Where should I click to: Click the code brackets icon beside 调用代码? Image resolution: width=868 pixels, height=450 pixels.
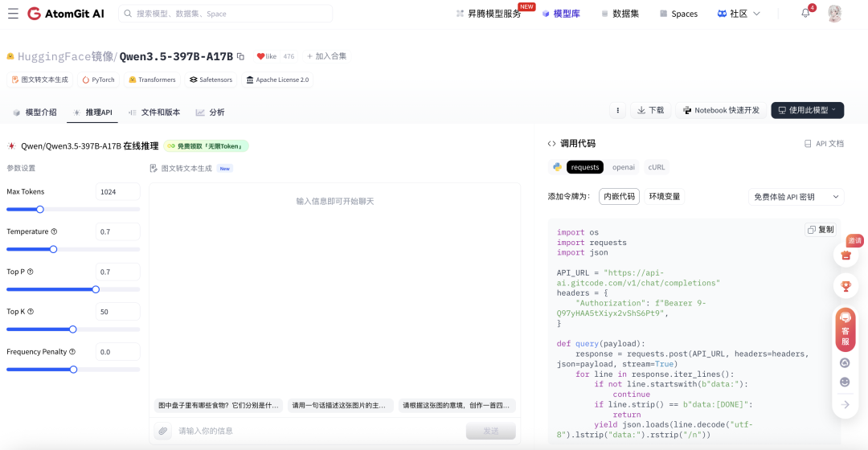551,143
